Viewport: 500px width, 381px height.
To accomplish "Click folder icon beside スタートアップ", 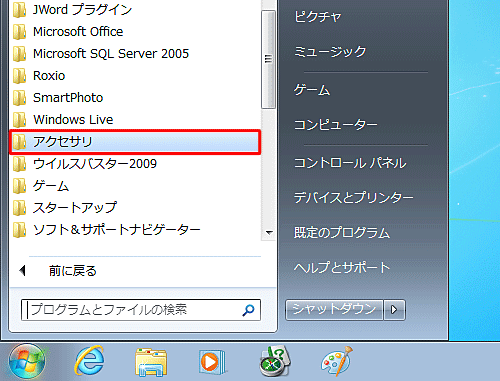I will tap(19, 208).
